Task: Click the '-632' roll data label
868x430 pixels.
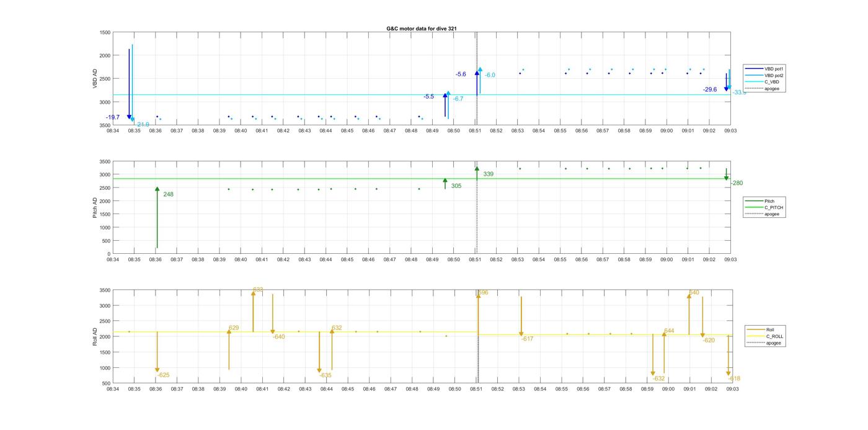Action: 658,378
